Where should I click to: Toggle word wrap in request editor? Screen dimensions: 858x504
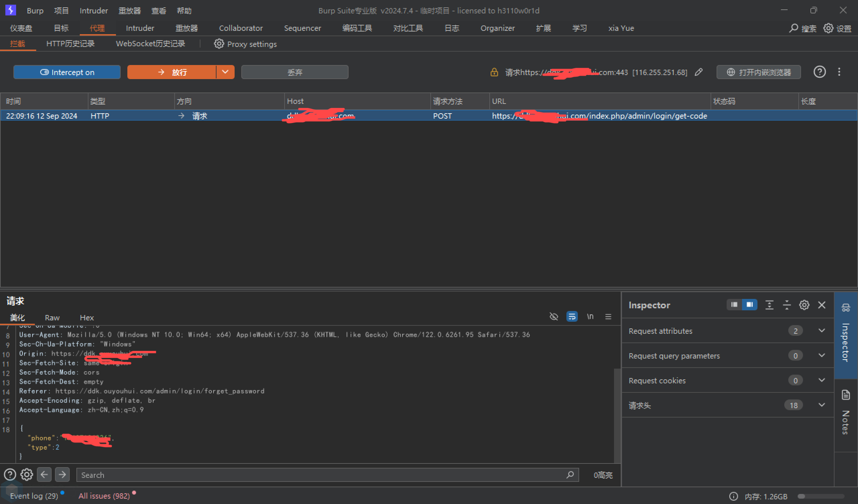click(x=572, y=316)
